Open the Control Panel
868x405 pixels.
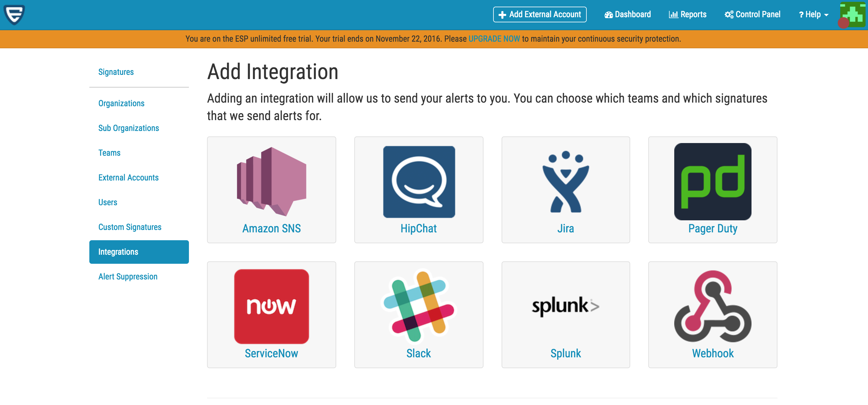(x=752, y=14)
